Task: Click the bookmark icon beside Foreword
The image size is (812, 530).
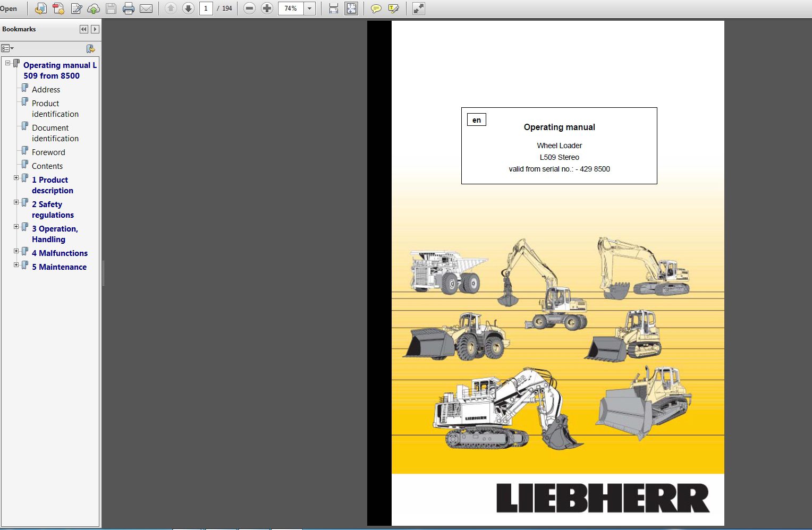Action: tap(24, 150)
